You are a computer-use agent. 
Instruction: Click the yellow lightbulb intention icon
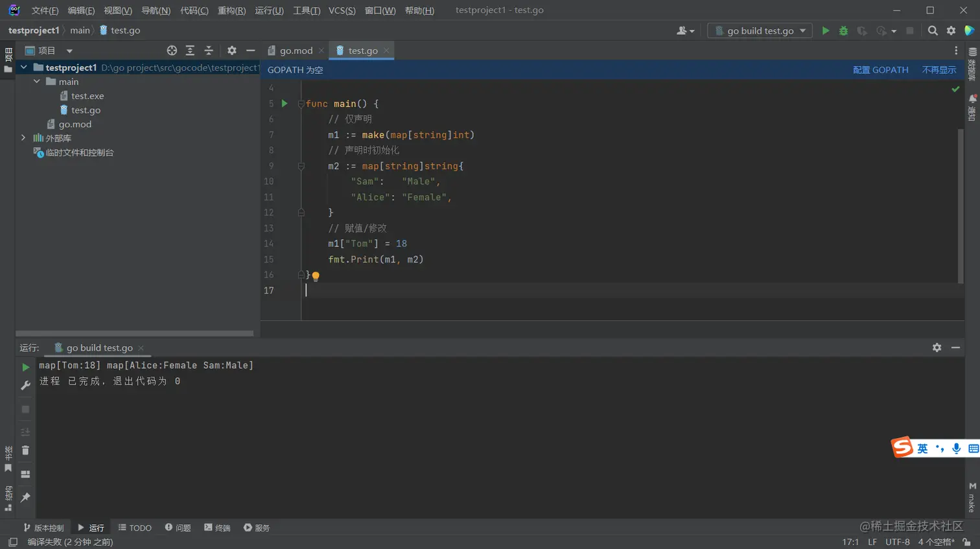click(x=316, y=276)
